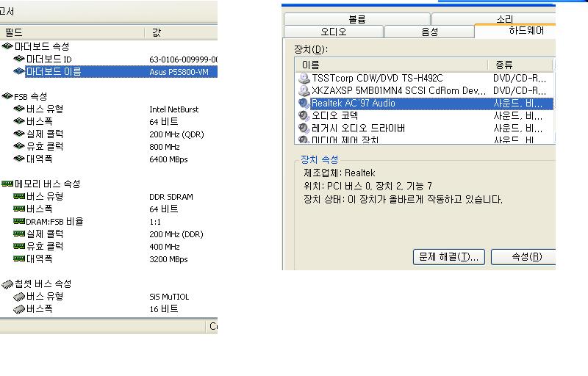Click the DDR SDRAM value
This screenshot has width=588, height=376.
tap(171, 197)
